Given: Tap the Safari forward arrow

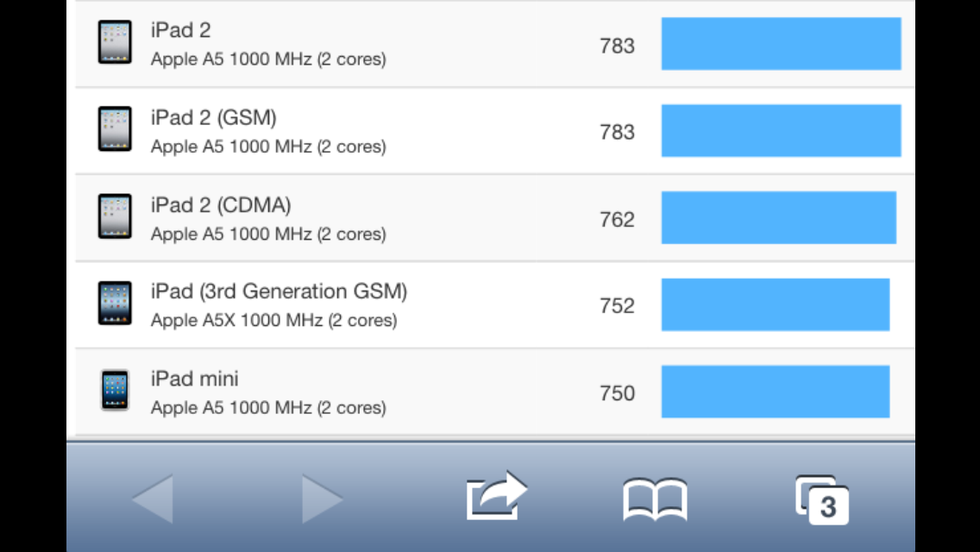Looking at the screenshot, I should [x=322, y=499].
